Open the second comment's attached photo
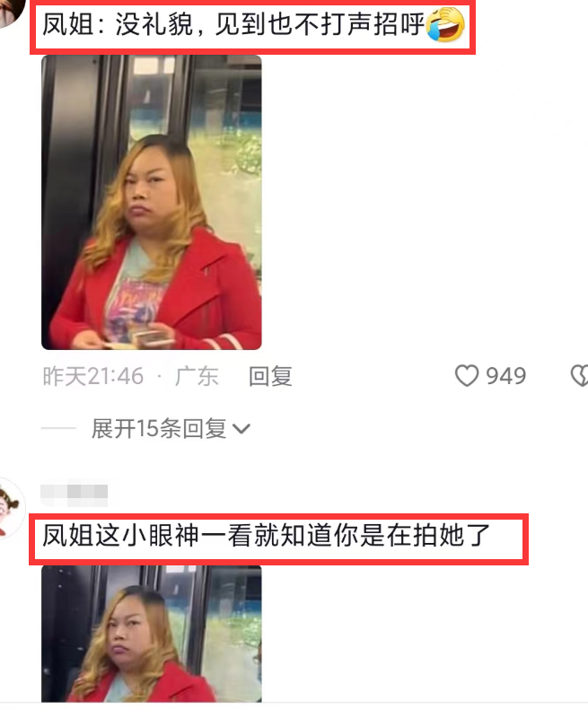Screen dimensions: 588x709 coord(152,634)
